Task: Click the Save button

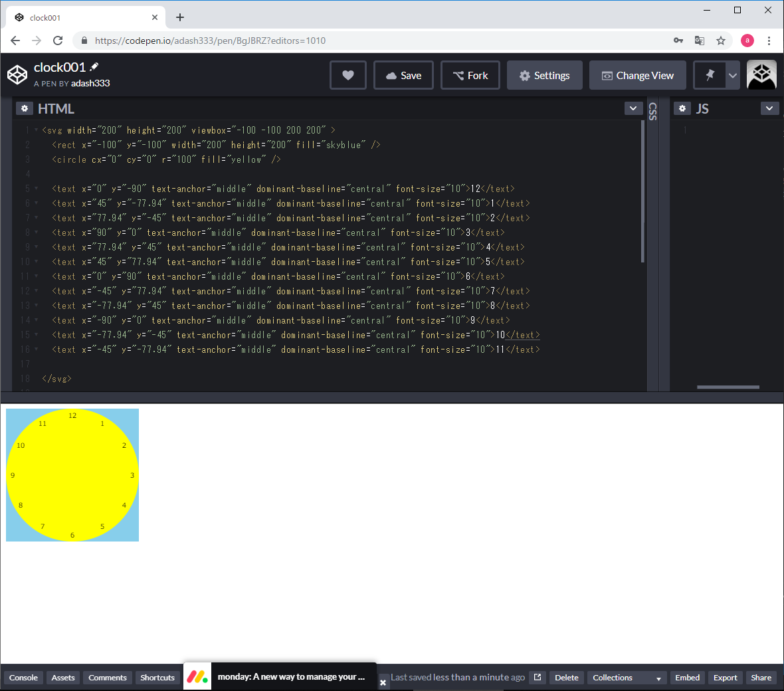Action: (403, 75)
